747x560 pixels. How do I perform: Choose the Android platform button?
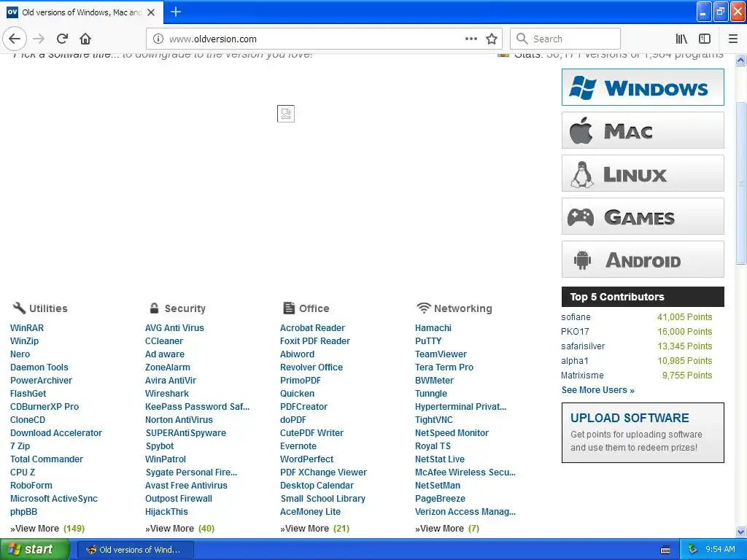643,260
